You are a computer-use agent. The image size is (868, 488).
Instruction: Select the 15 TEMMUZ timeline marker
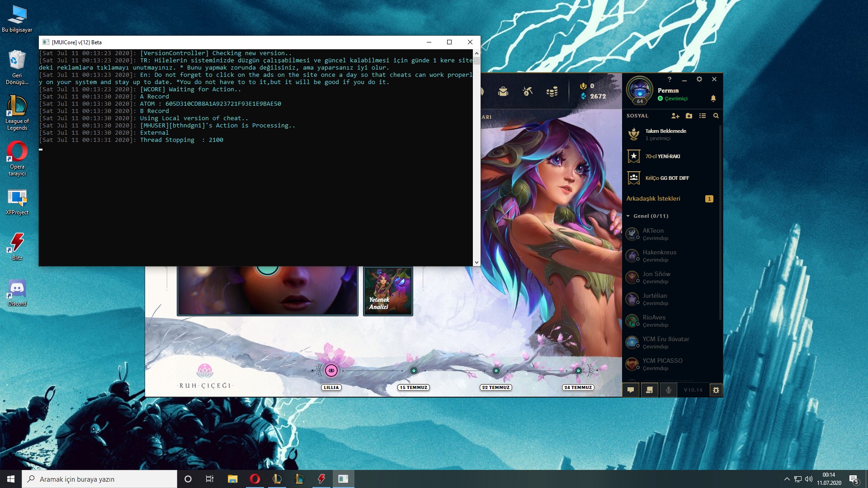click(414, 371)
